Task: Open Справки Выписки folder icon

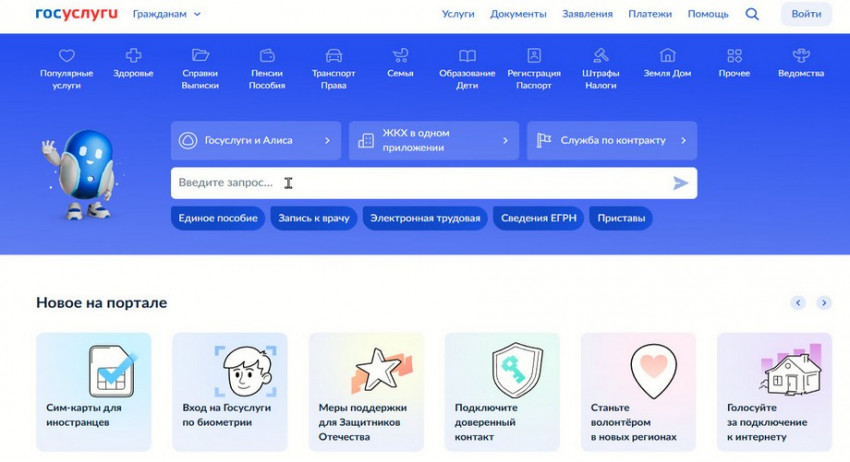Action: [x=200, y=55]
